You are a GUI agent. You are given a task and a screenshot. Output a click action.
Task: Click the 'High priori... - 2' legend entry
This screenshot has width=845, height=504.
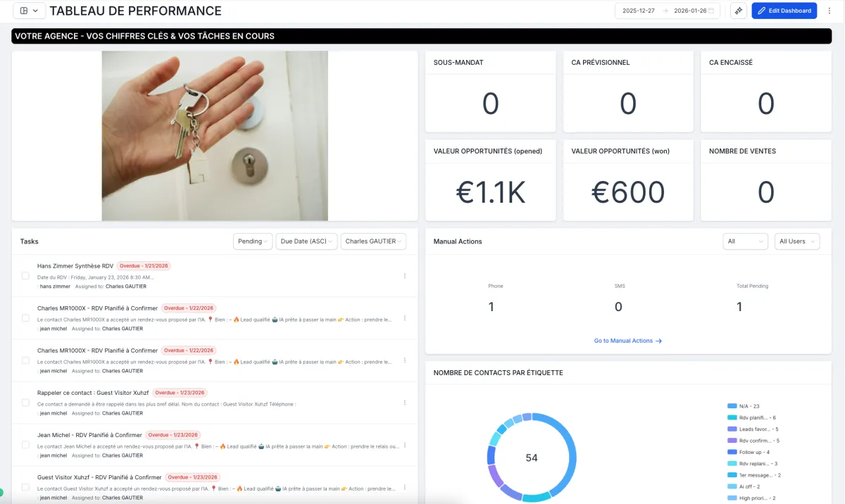click(752, 498)
